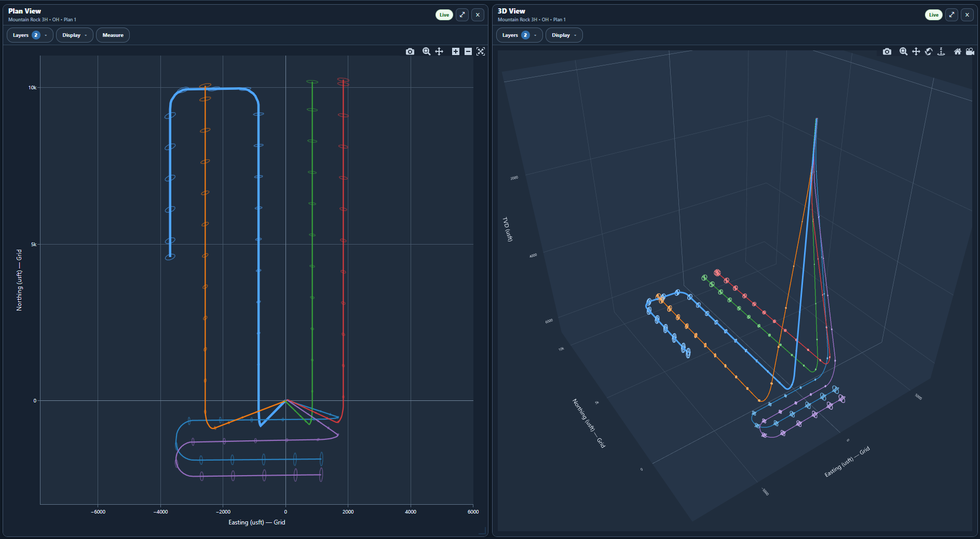Image resolution: width=980 pixels, height=539 pixels.
Task: Click the Plan View panel title
Action: 24,11
